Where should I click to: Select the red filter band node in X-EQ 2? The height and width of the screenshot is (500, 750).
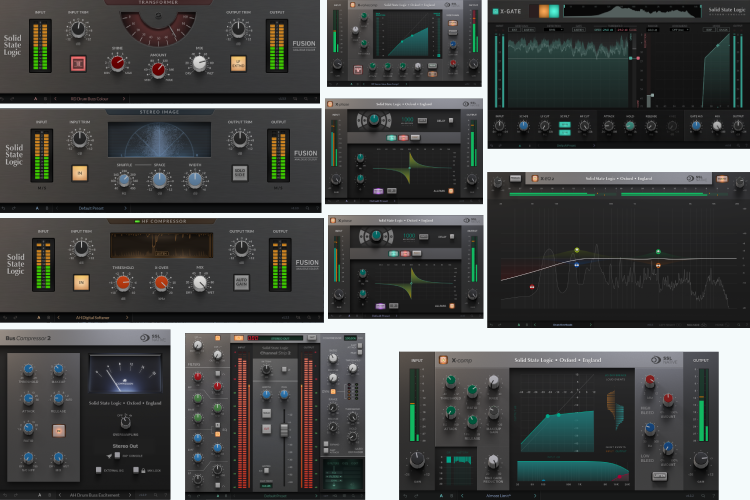pos(532,287)
